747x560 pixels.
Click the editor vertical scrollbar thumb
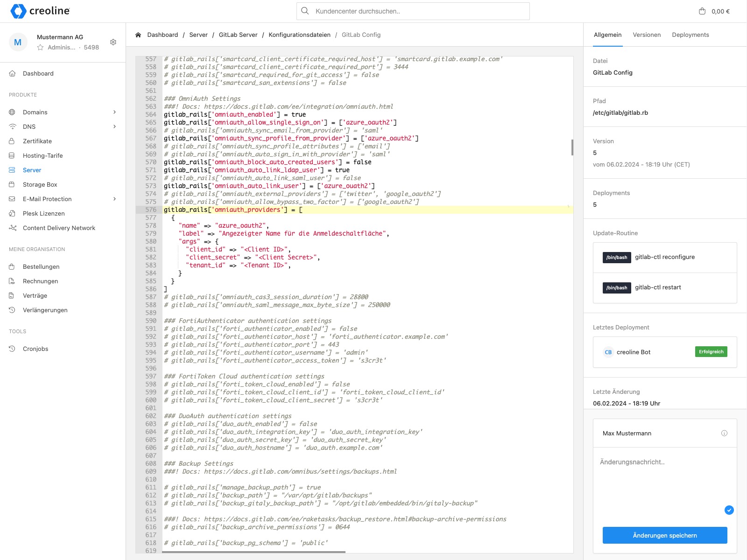coord(572,147)
